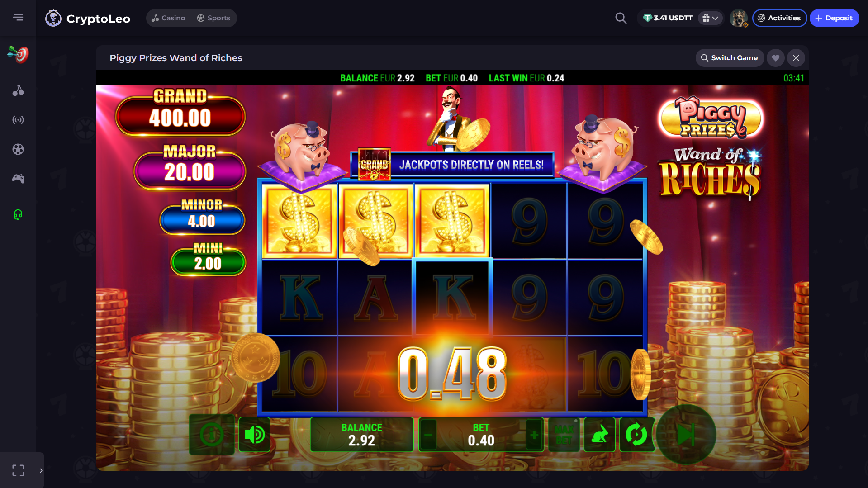This screenshot has width=868, height=488.
Task: Add game to favorites with heart icon
Action: click(x=775, y=58)
